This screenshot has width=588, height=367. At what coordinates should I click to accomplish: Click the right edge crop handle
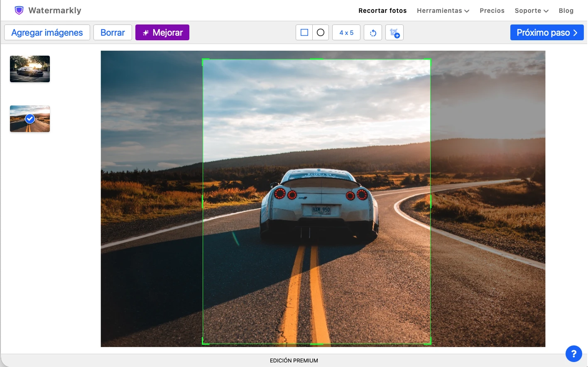tap(431, 201)
